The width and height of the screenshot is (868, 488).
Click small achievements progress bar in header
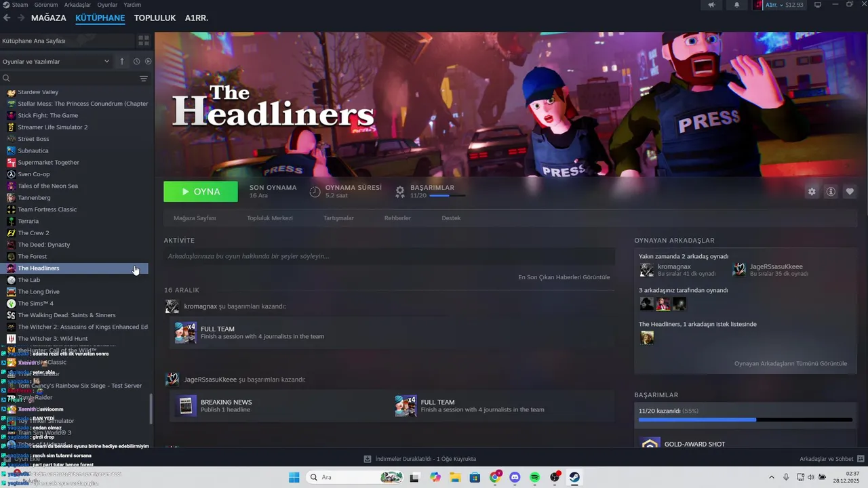click(448, 196)
